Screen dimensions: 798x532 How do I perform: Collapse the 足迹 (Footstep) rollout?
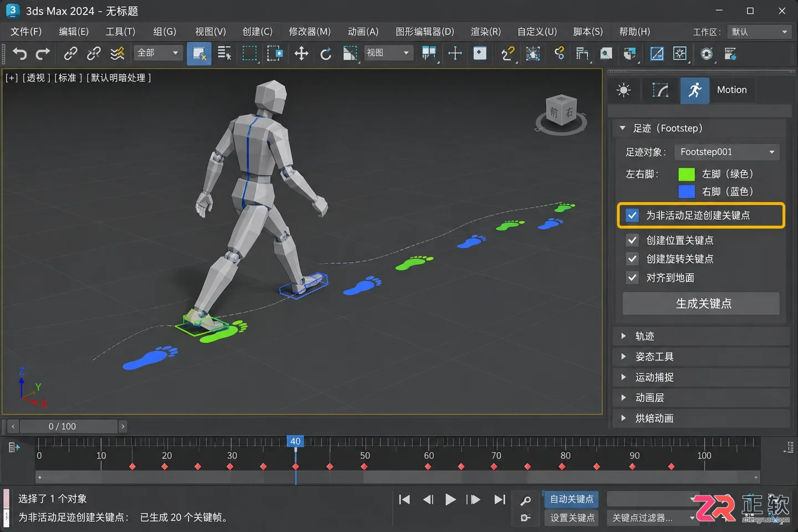coord(699,129)
